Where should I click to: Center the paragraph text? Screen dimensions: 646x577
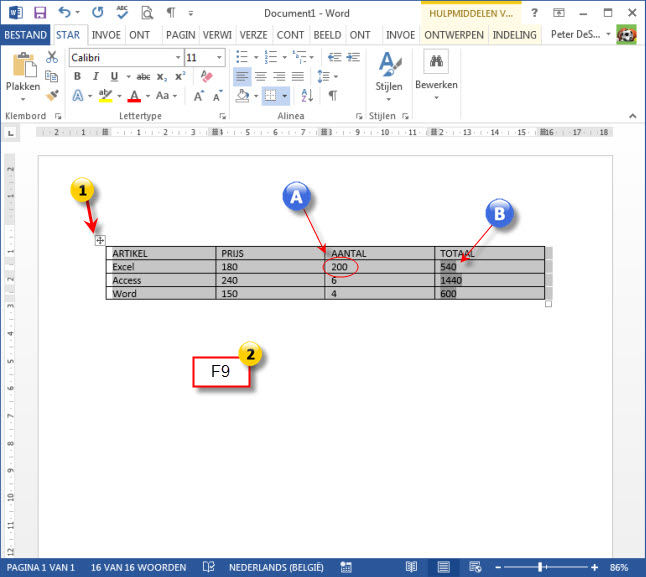pos(260,76)
